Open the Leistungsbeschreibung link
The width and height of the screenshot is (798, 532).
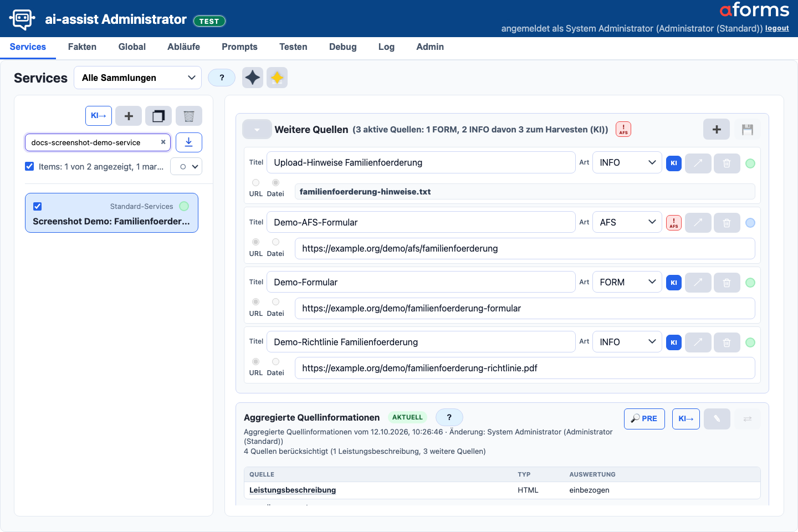point(293,490)
